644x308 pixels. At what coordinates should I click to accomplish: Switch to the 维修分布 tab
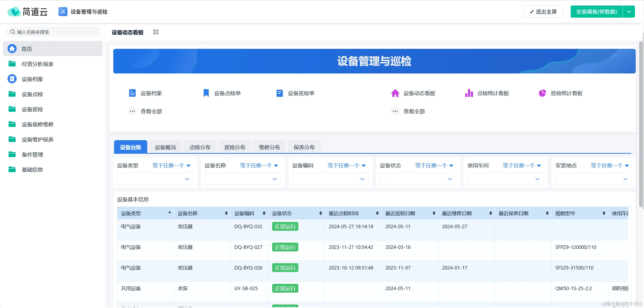coord(269,147)
